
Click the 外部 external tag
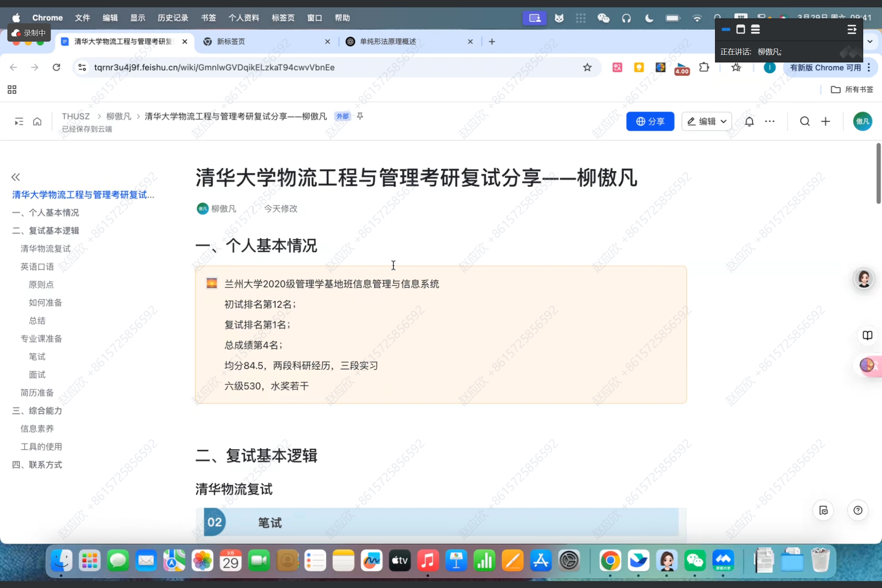(x=343, y=116)
